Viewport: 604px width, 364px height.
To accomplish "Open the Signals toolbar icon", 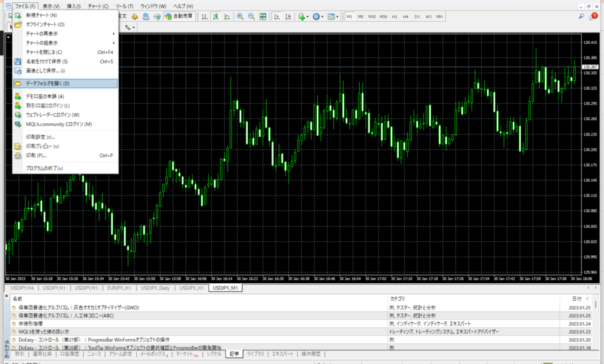I will coord(157,17).
